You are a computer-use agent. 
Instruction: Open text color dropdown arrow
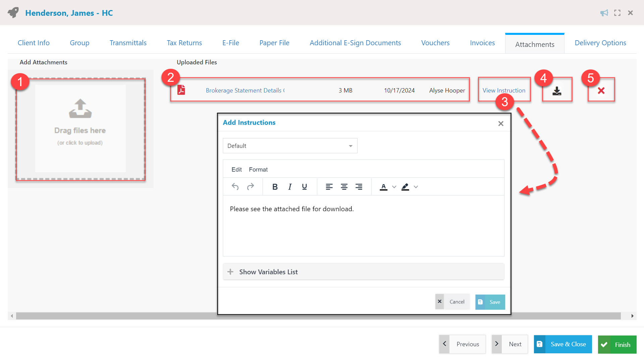pos(394,187)
